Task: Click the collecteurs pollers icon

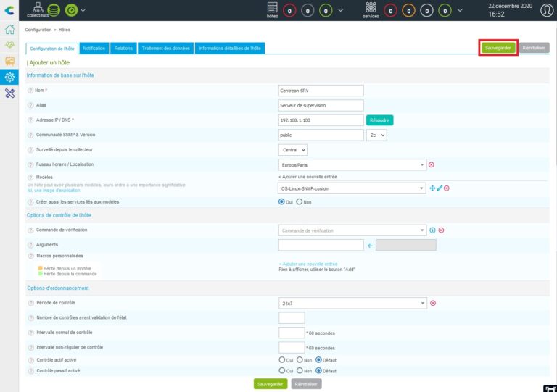Action: pyautogui.click(x=38, y=10)
